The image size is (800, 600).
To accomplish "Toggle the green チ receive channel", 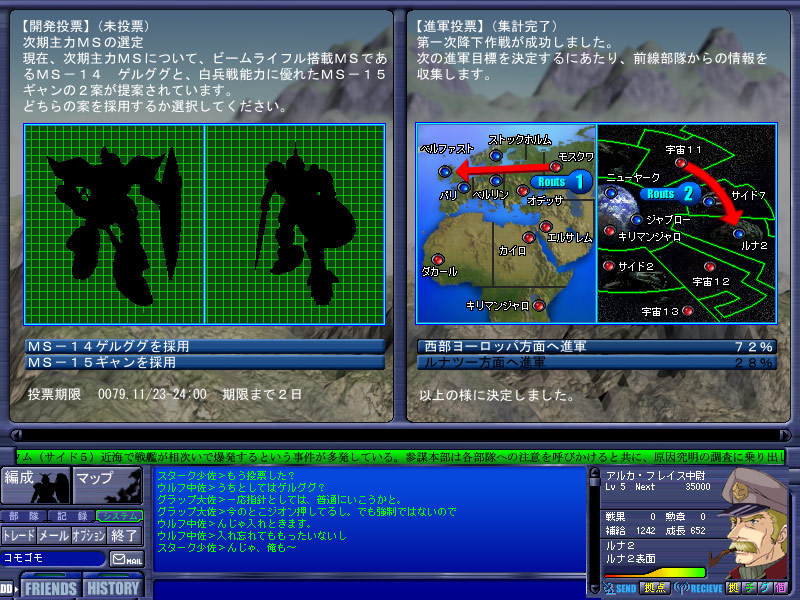I will [749, 588].
